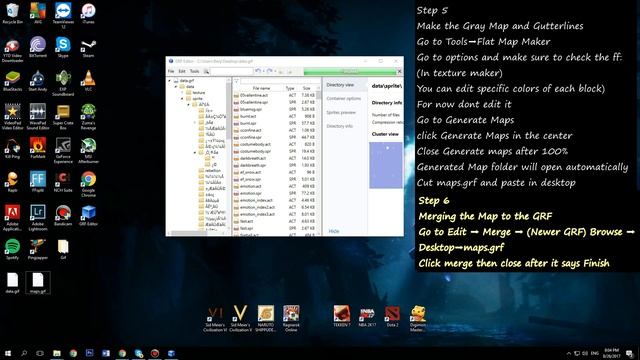
Task: Open the Bandicam desktop shortcut
Action: (63, 216)
